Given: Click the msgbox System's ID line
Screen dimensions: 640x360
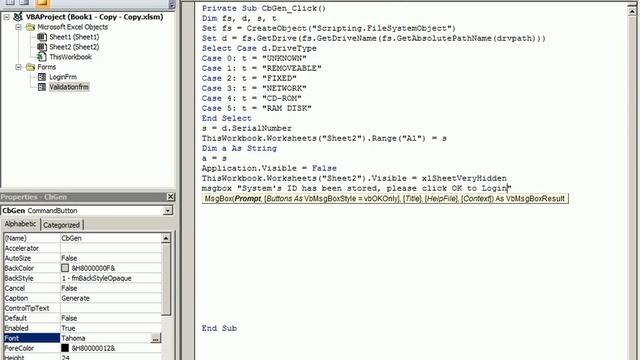Looking at the screenshot, I should pyautogui.click(x=356, y=188).
